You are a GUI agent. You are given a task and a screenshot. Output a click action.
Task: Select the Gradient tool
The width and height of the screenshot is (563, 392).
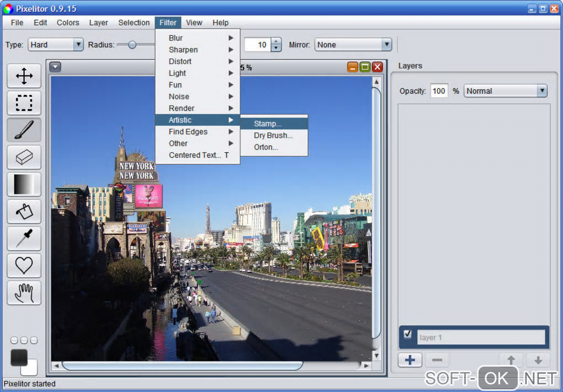tap(24, 184)
